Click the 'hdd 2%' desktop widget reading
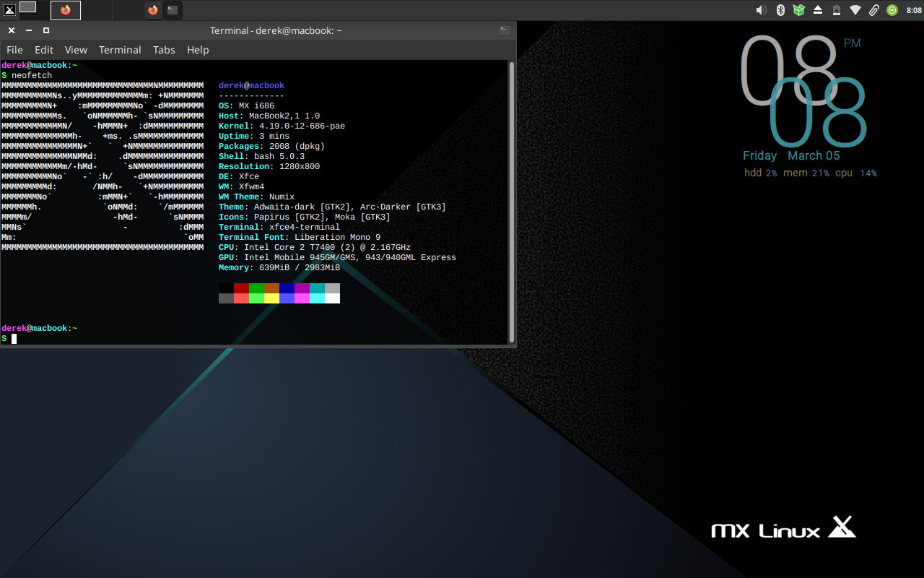 coord(761,173)
